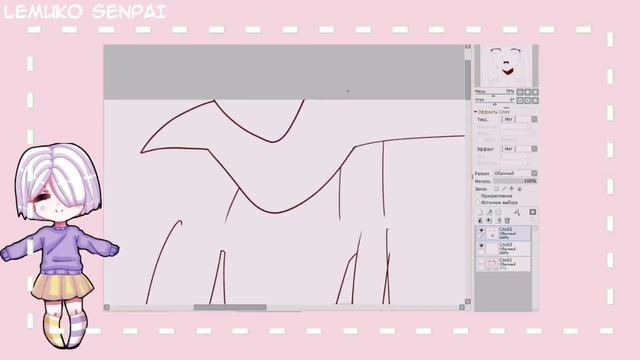640x360 pixels.
Task: Toggle protect from moving cross icon
Action: click(x=512, y=189)
